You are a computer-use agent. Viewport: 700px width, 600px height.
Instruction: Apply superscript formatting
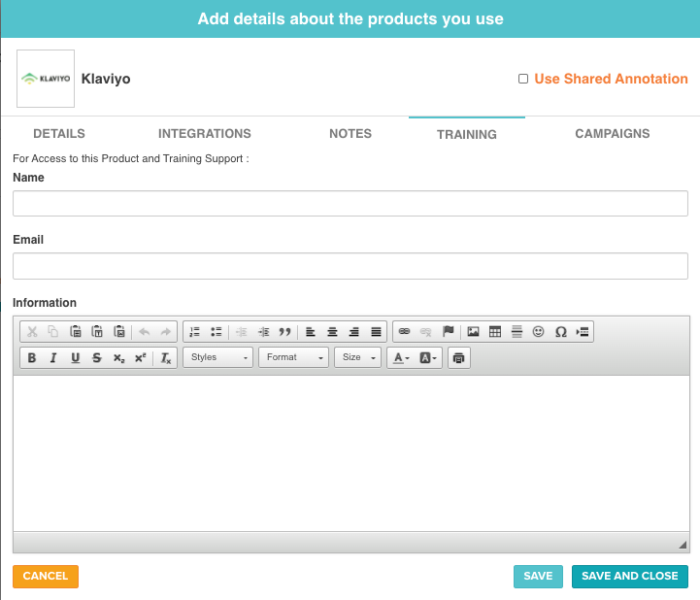(x=140, y=357)
